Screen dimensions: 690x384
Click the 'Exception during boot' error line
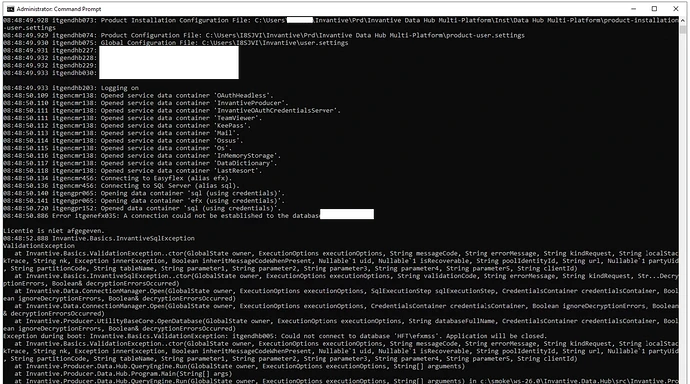275,336
